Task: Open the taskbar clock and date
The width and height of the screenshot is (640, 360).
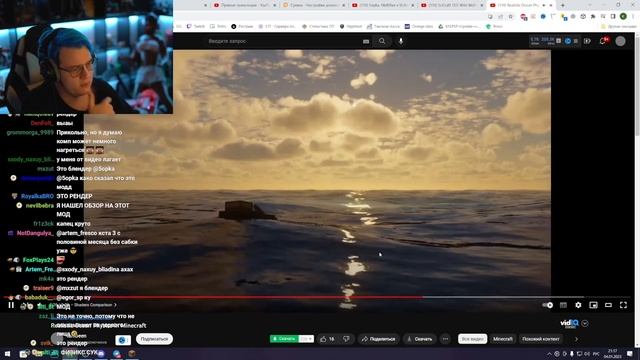Action: click(612, 354)
